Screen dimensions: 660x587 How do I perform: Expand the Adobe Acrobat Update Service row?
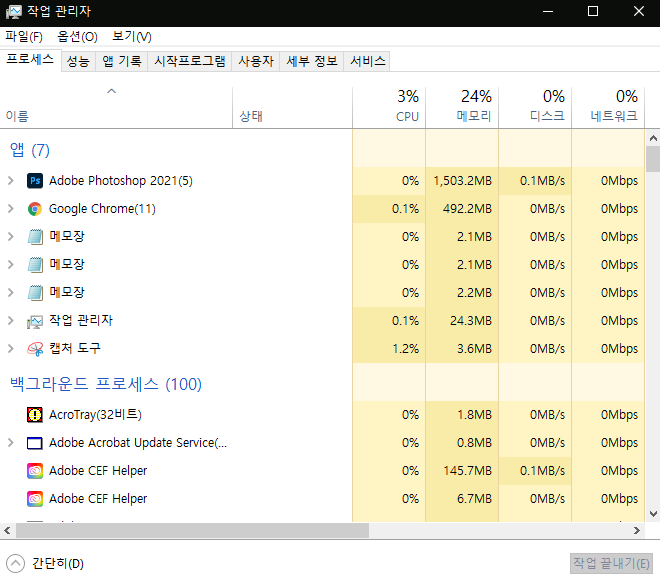coord(11,443)
